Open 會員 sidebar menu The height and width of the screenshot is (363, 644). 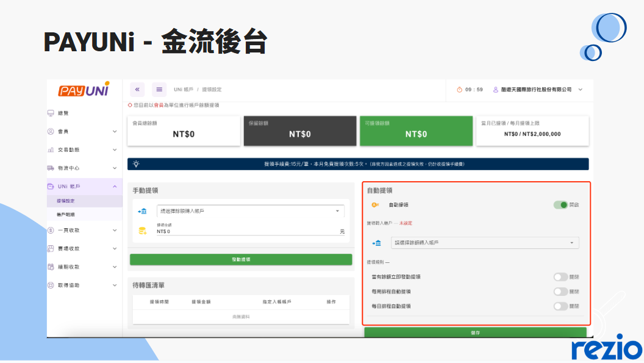85,132
